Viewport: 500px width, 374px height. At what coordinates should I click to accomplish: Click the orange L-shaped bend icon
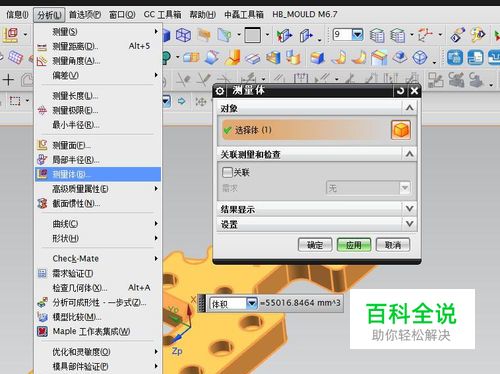point(233,57)
